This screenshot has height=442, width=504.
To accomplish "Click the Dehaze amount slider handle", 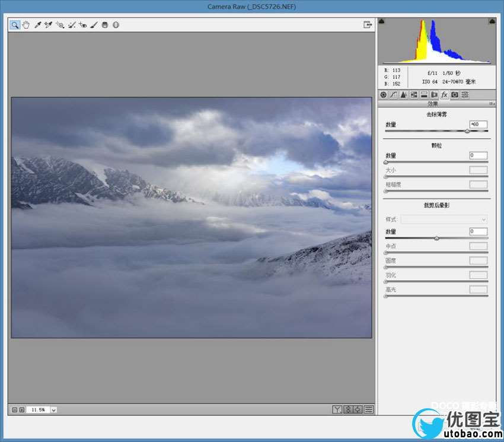I will (467, 131).
